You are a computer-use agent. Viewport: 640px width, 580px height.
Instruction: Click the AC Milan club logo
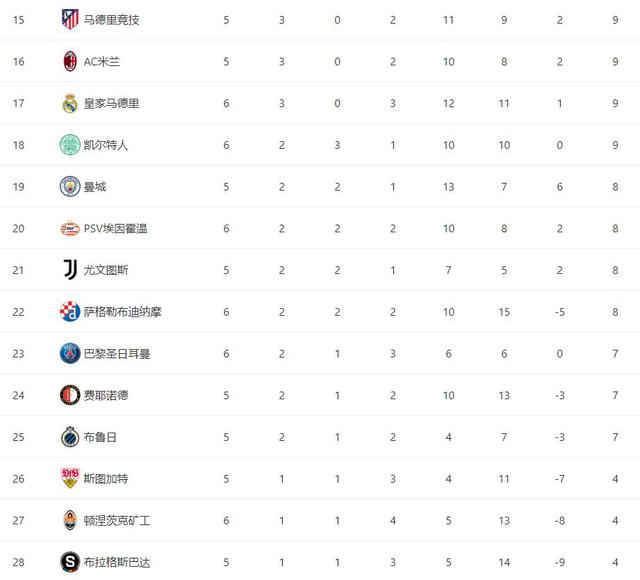tap(69, 61)
